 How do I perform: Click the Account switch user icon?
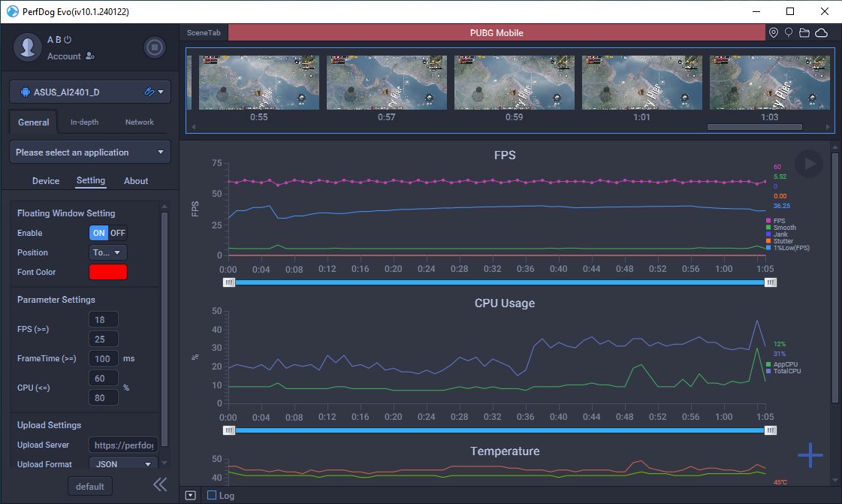click(89, 56)
